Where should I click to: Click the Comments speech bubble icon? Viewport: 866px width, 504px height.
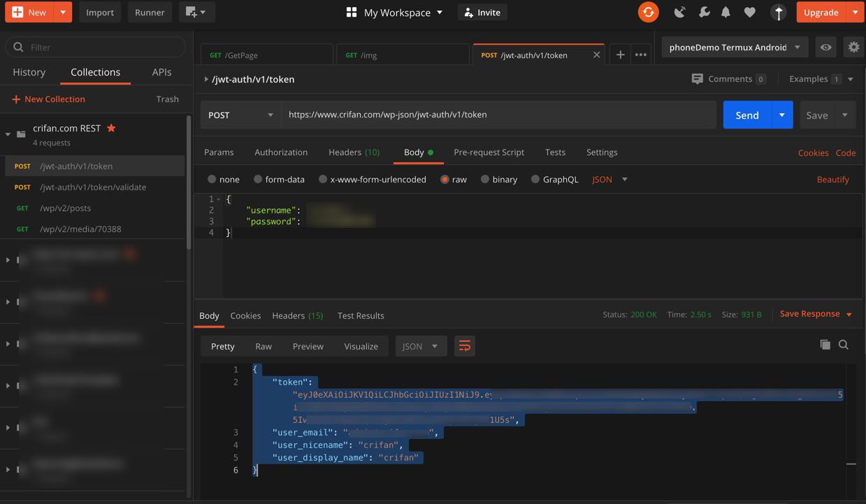697,79
